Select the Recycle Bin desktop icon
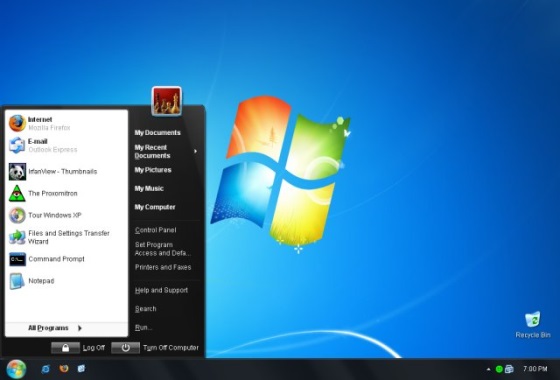This screenshot has height=380, width=560. pos(532,319)
